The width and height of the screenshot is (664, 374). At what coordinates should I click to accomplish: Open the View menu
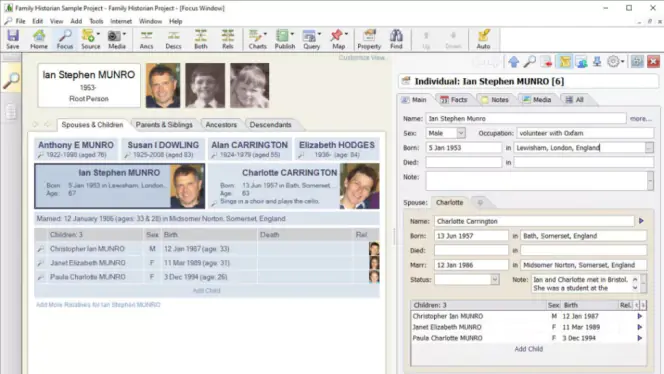point(56,21)
